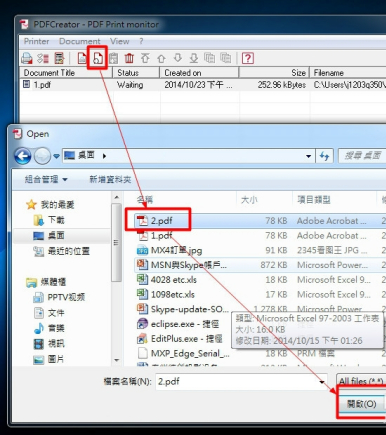This screenshot has height=435, width=386.
Task: Move document to top with the barred up arrow
Action: coord(145,58)
